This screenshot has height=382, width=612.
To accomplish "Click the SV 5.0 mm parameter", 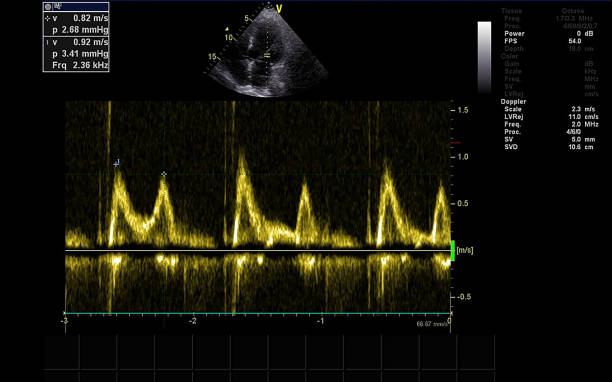I will [x=549, y=139].
